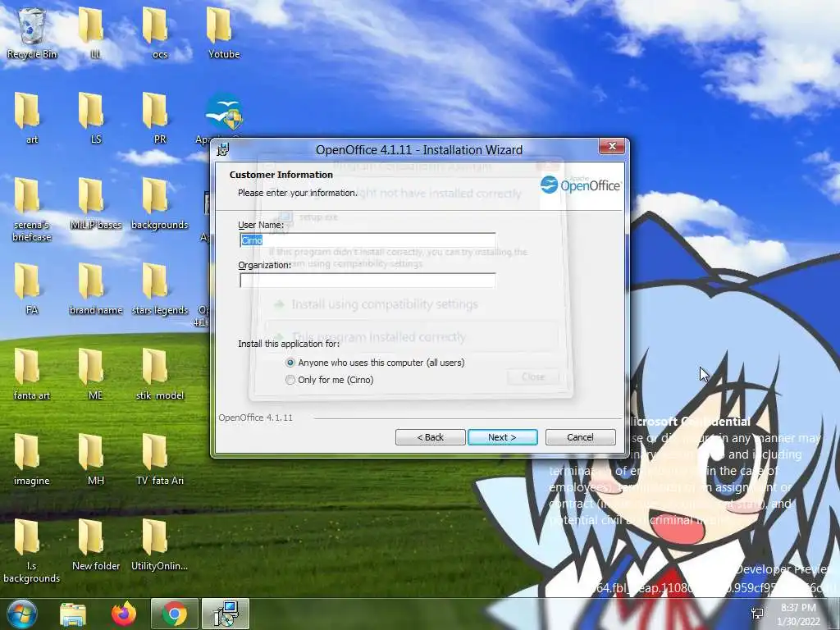Select the stars legends folder
The image size is (840, 630).
coord(160,288)
